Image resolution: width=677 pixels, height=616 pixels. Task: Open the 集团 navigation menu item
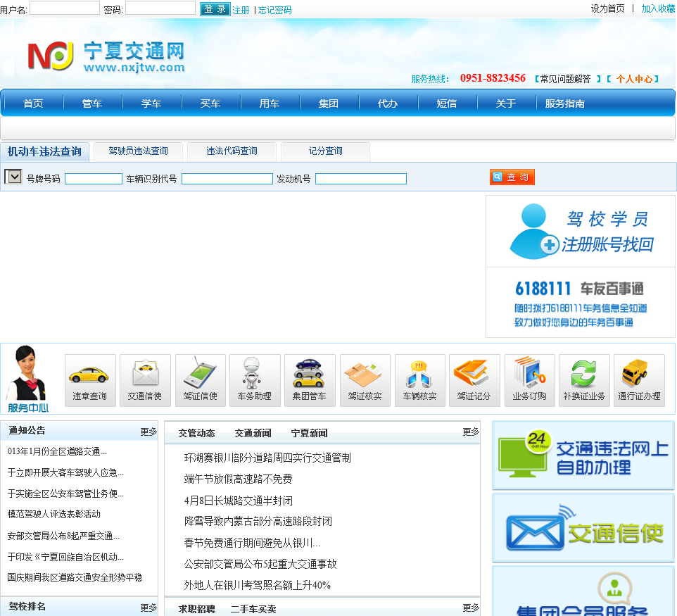pyautogui.click(x=329, y=103)
